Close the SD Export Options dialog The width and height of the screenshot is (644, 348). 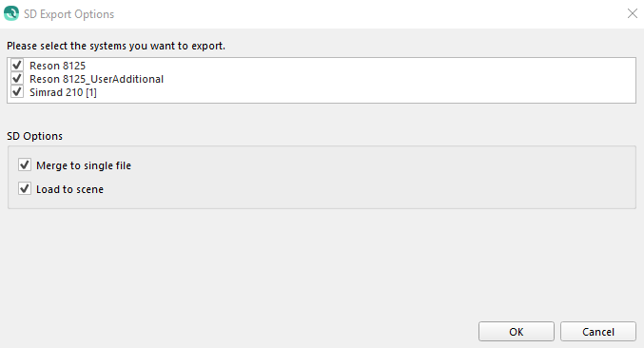[632, 13]
